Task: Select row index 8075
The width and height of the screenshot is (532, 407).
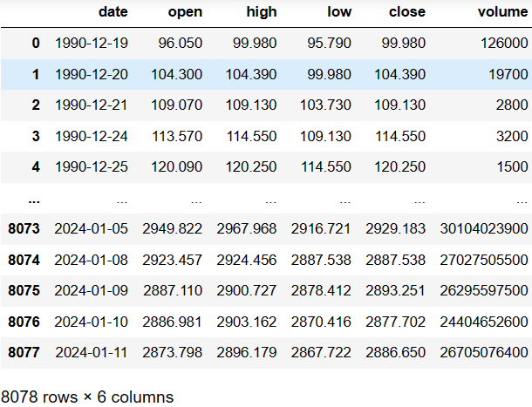Action: pos(24,290)
